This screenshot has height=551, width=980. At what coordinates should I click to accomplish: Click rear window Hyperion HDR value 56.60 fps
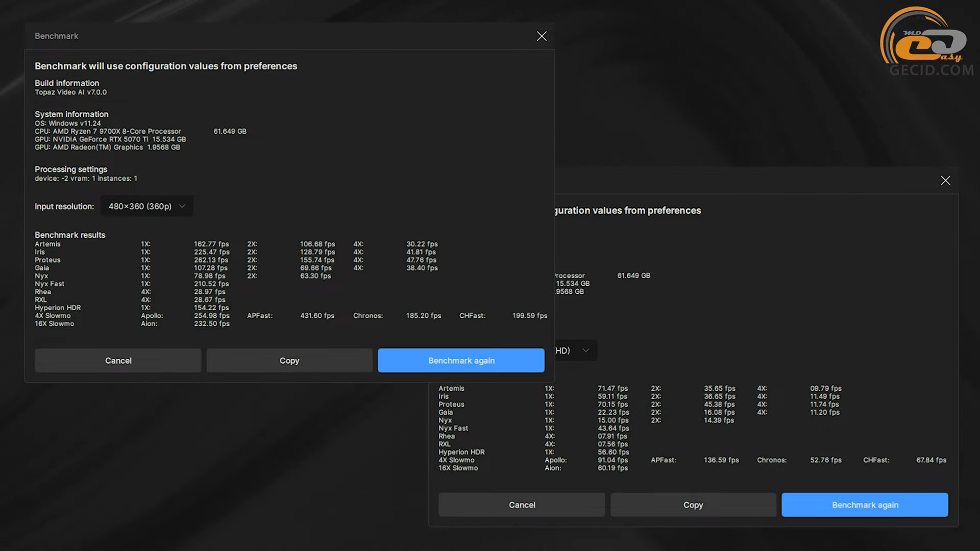pos(613,452)
